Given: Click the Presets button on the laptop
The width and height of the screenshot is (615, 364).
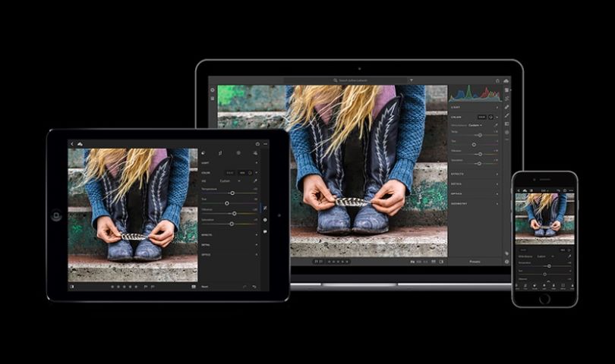Looking at the screenshot, I should [x=475, y=262].
